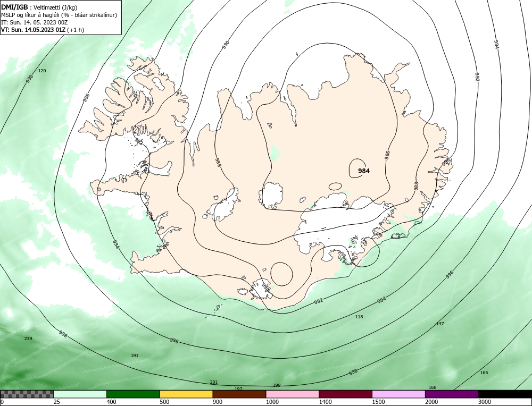Click the CAPE value 201

(214, 382)
